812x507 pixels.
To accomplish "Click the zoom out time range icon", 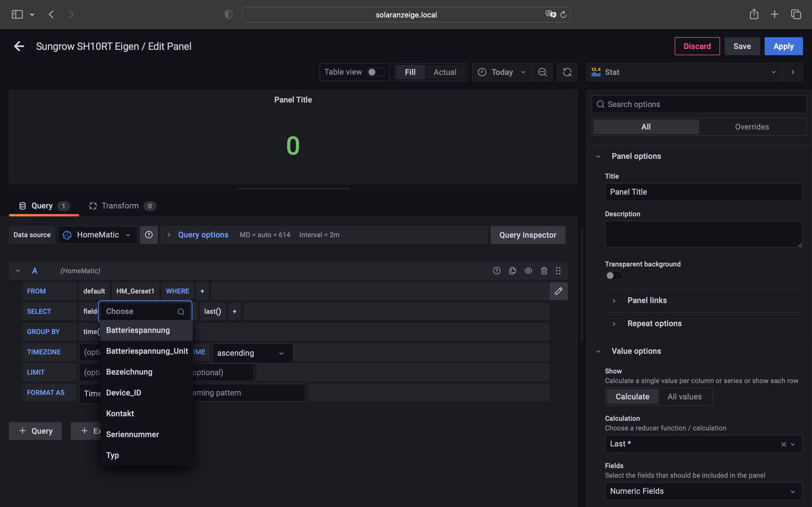I will tap(542, 72).
